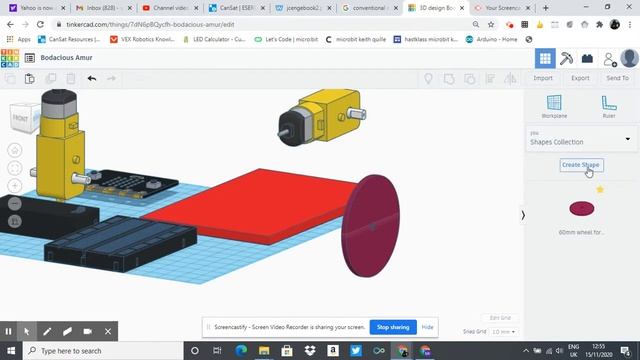Click the Create Shape button
Viewport: 640px width, 360px height.
pyautogui.click(x=581, y=165)
